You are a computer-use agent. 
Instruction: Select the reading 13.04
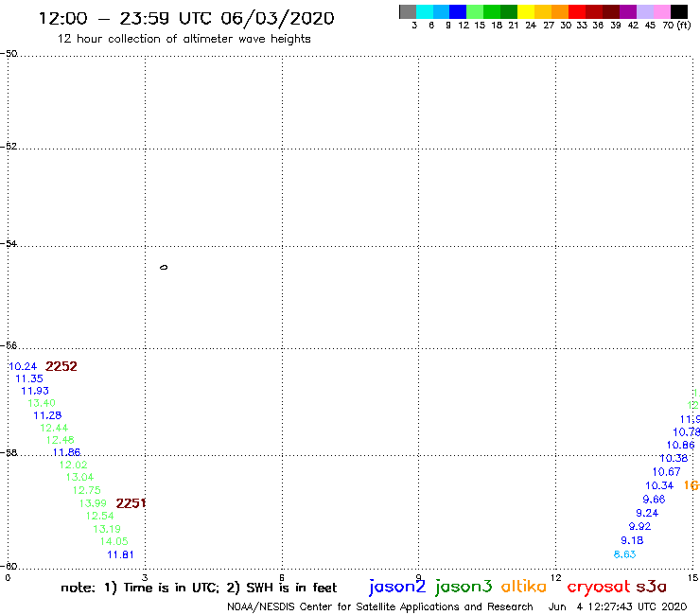pyautogui.click(x=79, y=478)
